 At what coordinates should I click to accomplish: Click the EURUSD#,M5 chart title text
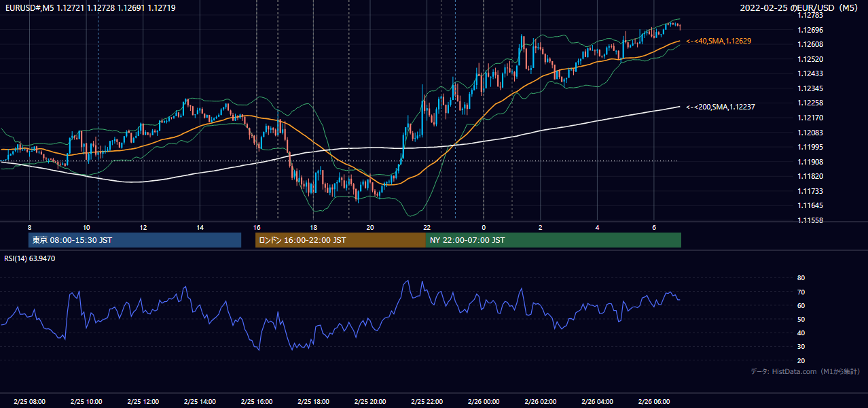[x=90, y=7]
